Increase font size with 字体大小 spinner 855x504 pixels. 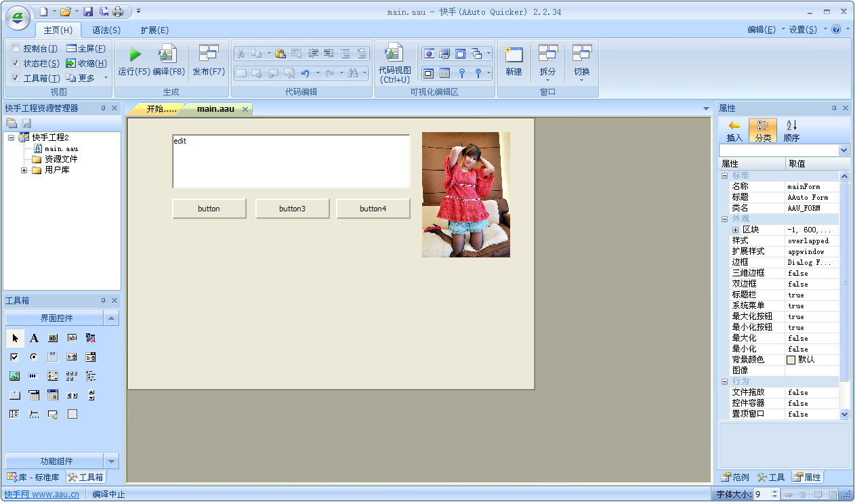tap(775, 492)
